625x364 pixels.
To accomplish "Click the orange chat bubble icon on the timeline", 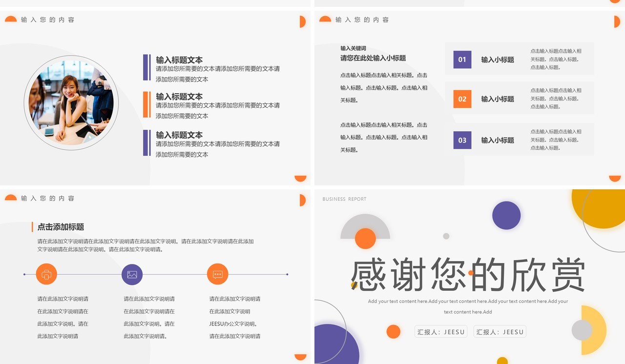I will [x=218, y=274].
